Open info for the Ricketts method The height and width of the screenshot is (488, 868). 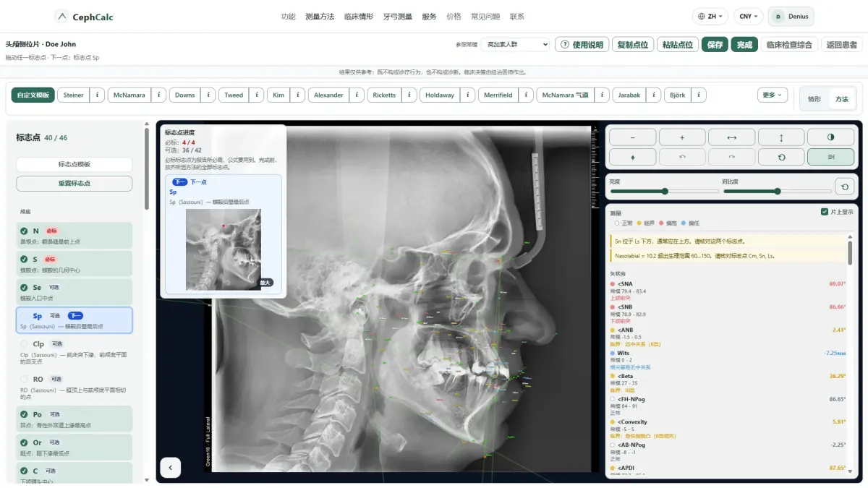click(x=409, y=95)
